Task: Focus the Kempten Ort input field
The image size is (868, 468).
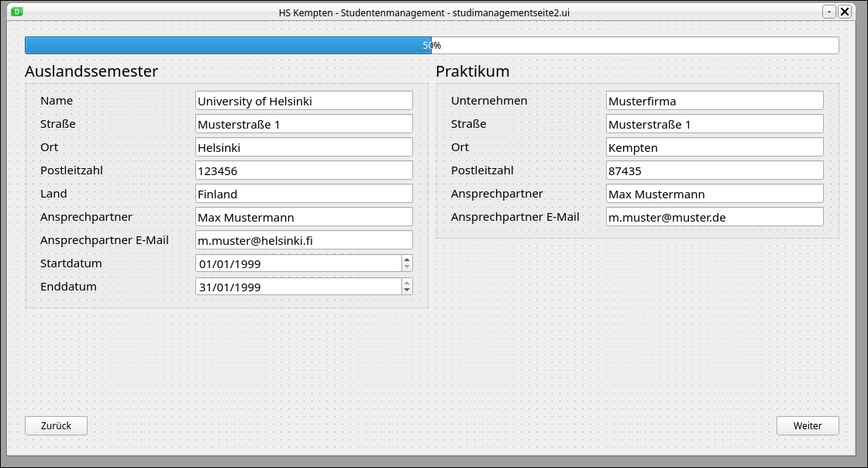Action: pos(714,147)
